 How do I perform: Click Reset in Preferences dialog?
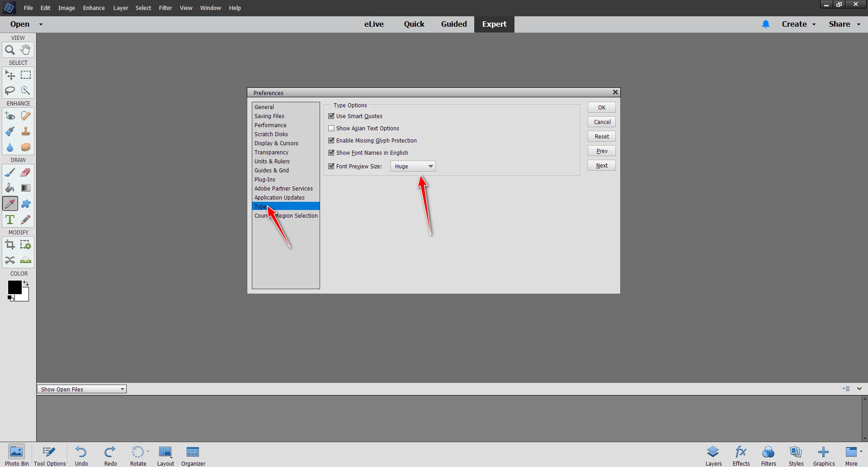coord(602,137)
